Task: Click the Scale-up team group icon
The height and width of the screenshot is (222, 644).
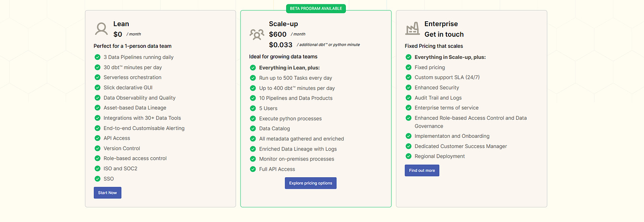Action: (x=257, y=34)
